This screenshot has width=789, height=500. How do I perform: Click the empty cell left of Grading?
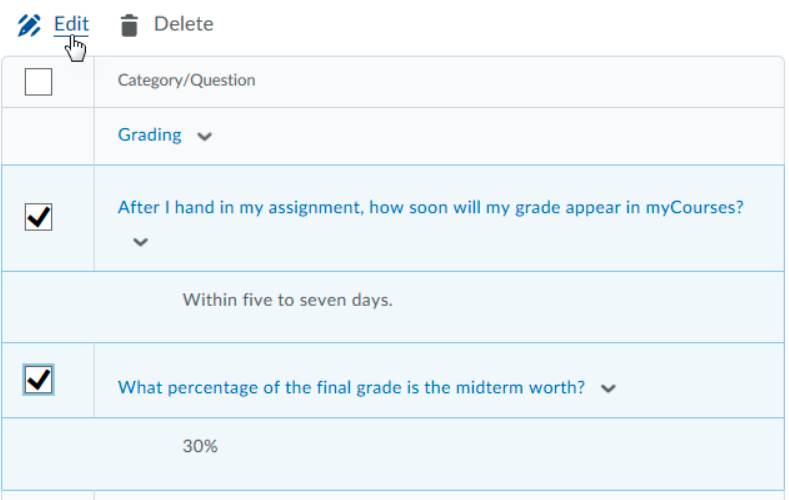click(x=48, y=135)
